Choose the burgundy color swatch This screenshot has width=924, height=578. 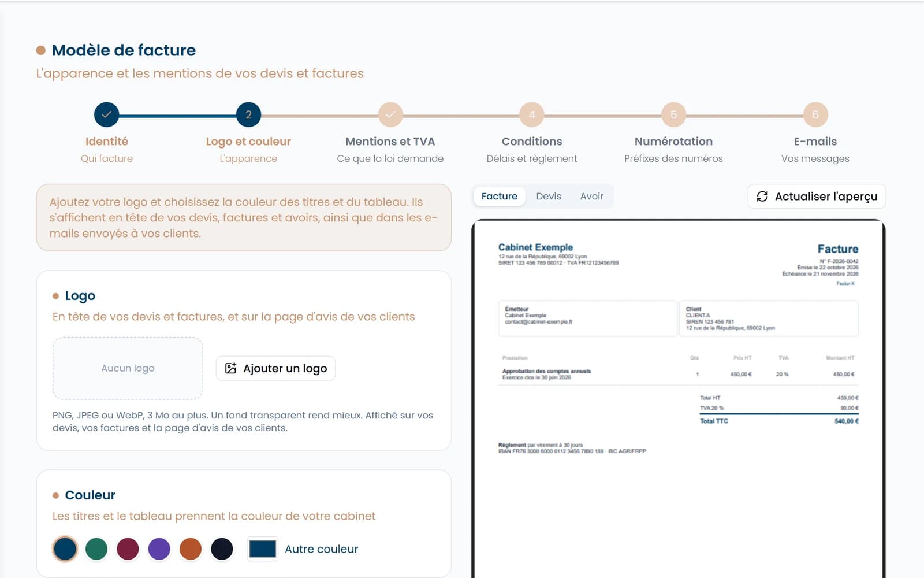pos(128,549)
